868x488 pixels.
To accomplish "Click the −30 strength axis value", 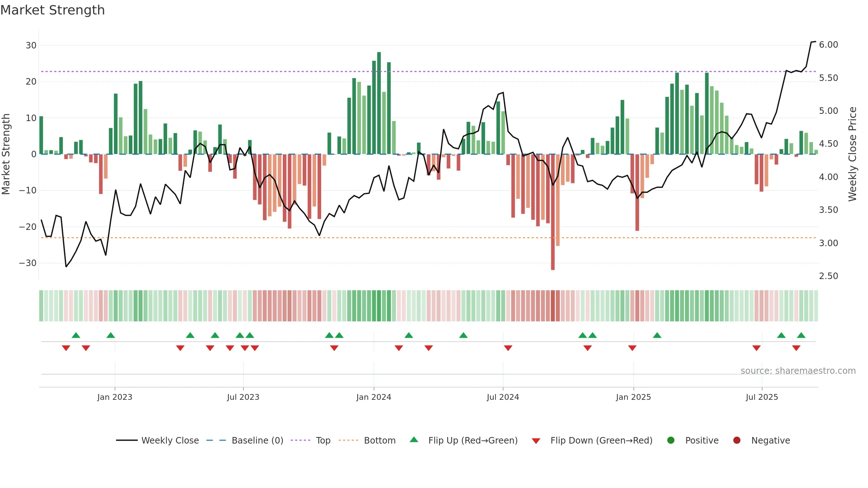I will [x=28, y=263].
